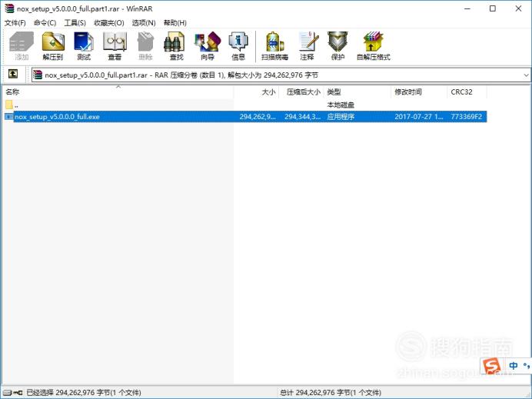Run the Test (测试) archive tool
Image resolution: width=532 pixels, height=399 pixels.
tap(84, 46)
